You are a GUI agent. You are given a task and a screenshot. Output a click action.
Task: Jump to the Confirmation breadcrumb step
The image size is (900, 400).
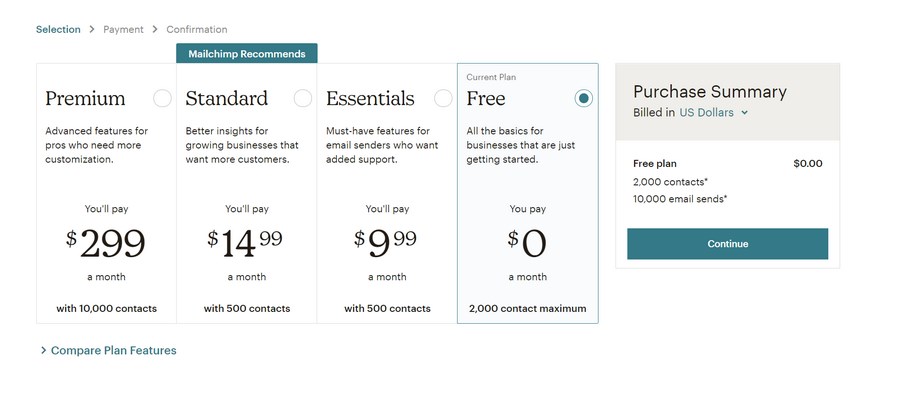pyautogui.click(x=197, y=30)
